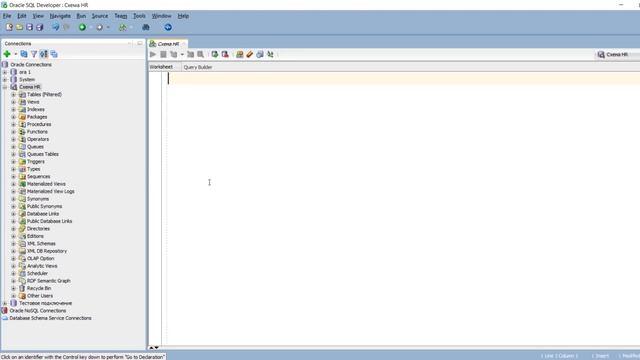640x360 pixels.
Task: Expand the Tables (Filtered) node
Action: [13, 94]
